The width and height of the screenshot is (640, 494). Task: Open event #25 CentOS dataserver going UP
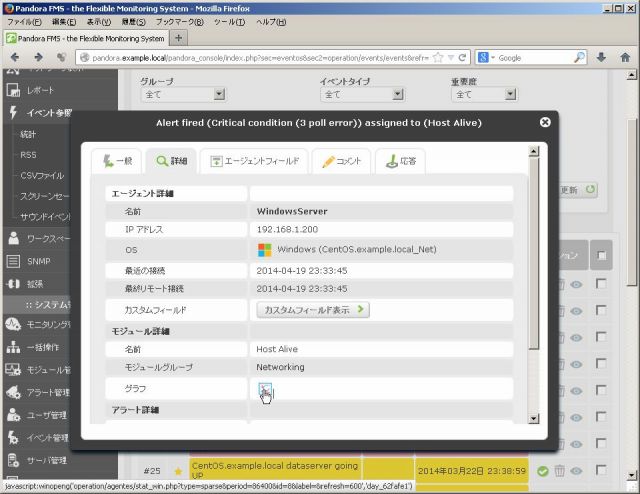tap(275, 470)
